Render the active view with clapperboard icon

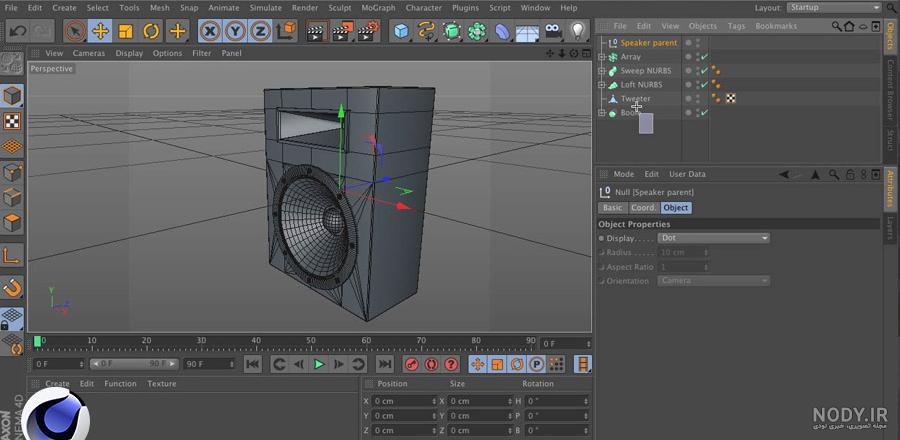point(317,31)
